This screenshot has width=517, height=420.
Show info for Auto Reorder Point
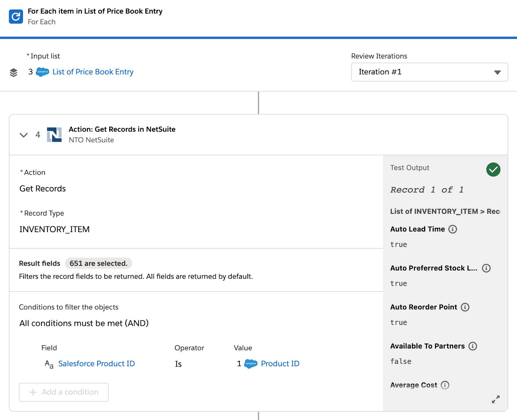click(465, 307)
